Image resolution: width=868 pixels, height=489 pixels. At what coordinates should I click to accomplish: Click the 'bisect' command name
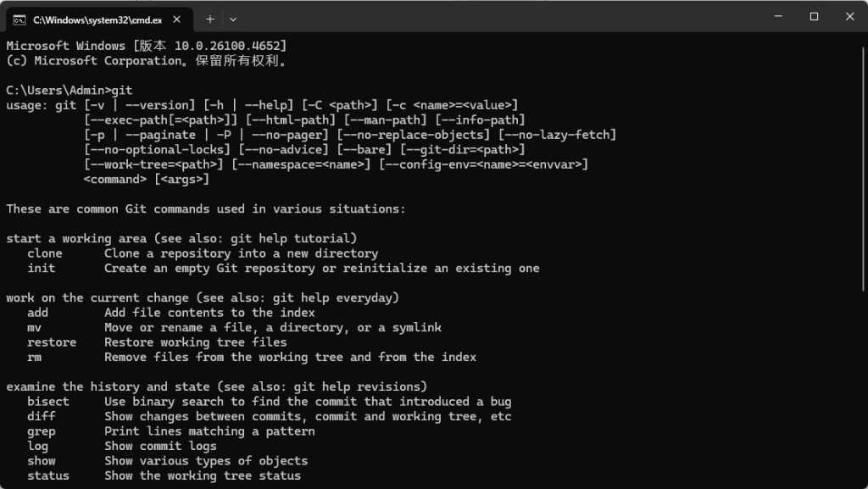tap(48, 402)
